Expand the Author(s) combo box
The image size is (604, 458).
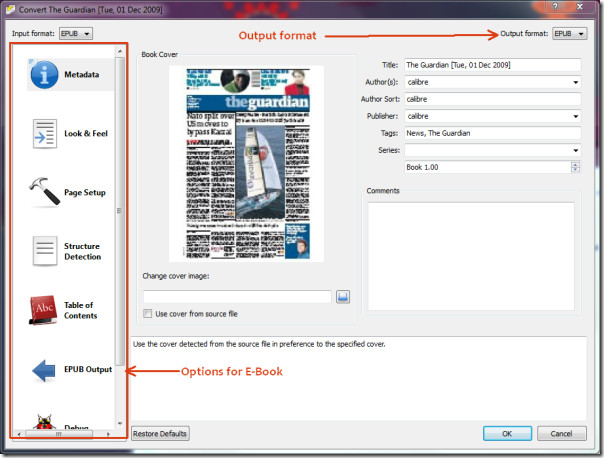[x=575, y=82]
